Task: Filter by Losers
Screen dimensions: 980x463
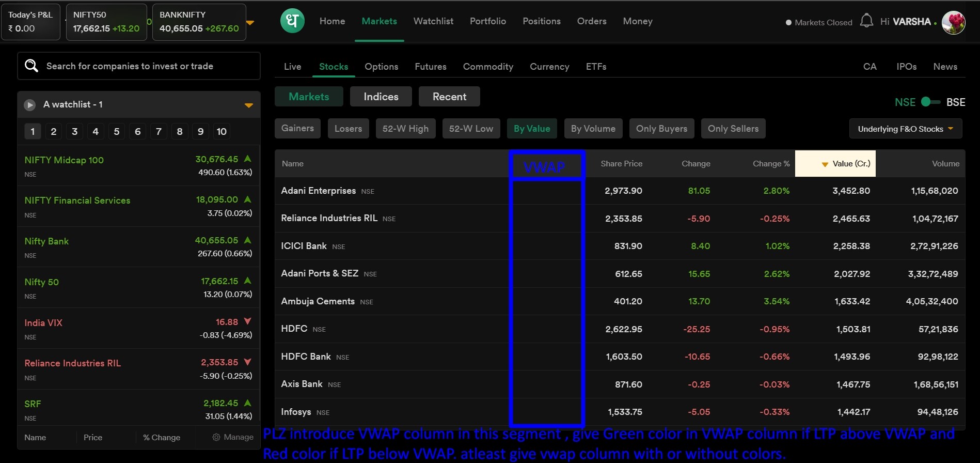Action: 349,129
